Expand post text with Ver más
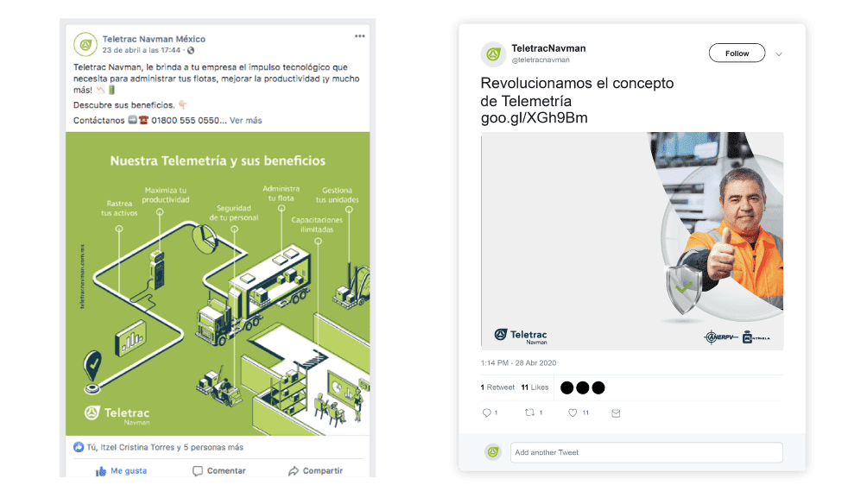This screenshot has height=504, width=867. (245, 121)
